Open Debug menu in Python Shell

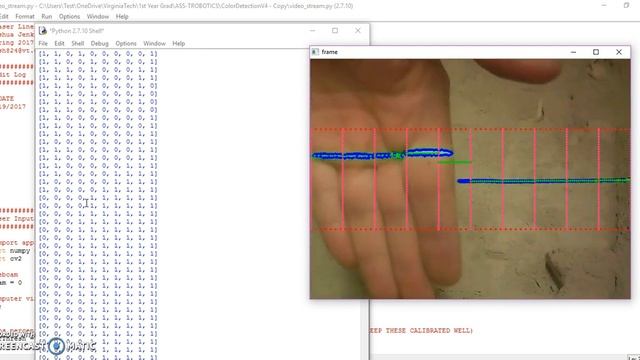click(100, 44)
